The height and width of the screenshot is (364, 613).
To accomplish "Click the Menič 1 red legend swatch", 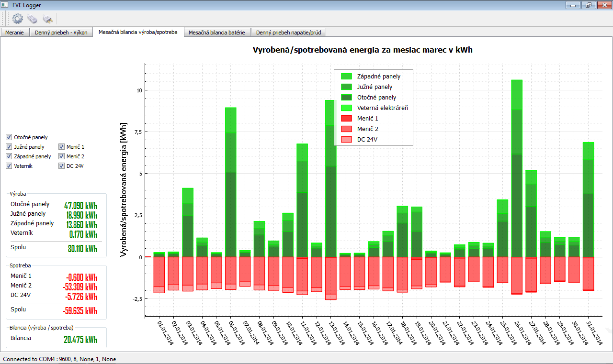I will 346,119.
